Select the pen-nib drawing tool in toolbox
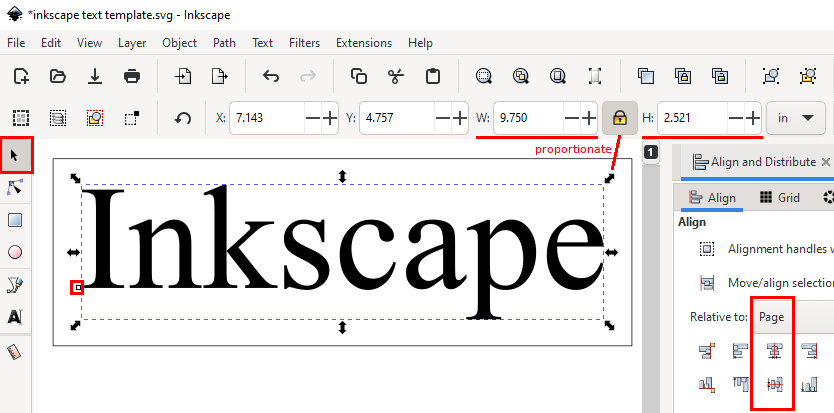Viewport: 834px width, 413px height. [x=15, y=285]
